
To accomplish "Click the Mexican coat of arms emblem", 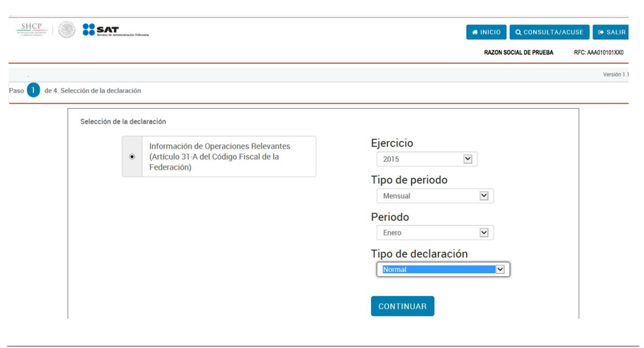I will point(67,30).
